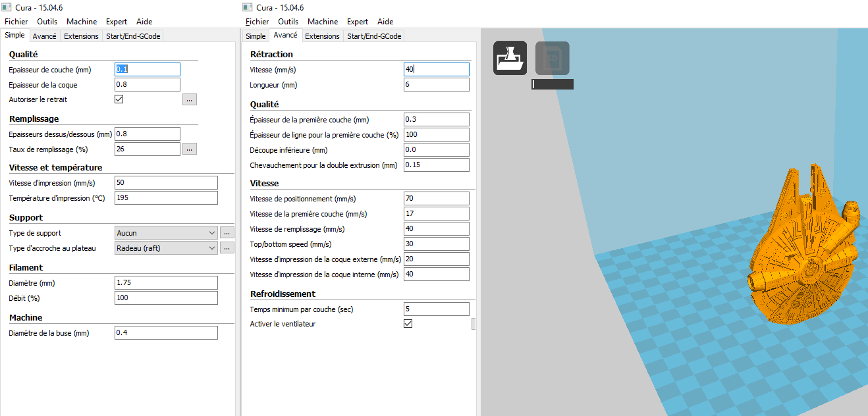This screenshot has width=868, height=416.
Task: Toggle the Autoriser le retrait checkbox
Action: [x=119, y=99]
